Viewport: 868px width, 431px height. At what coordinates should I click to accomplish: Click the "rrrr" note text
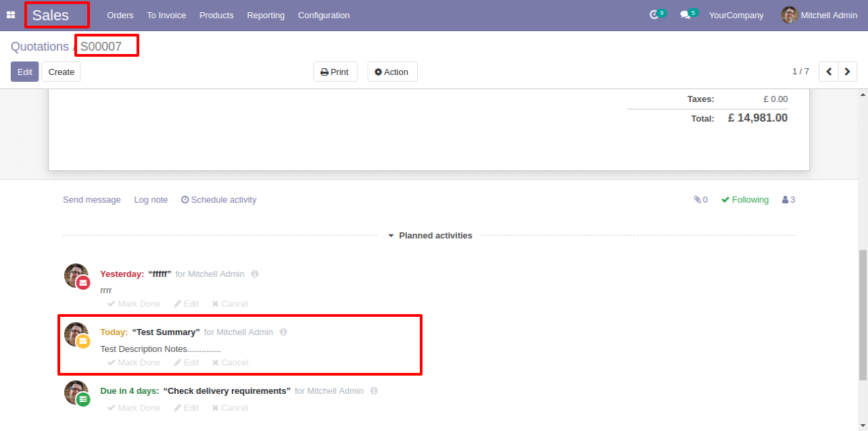point(106,290)
